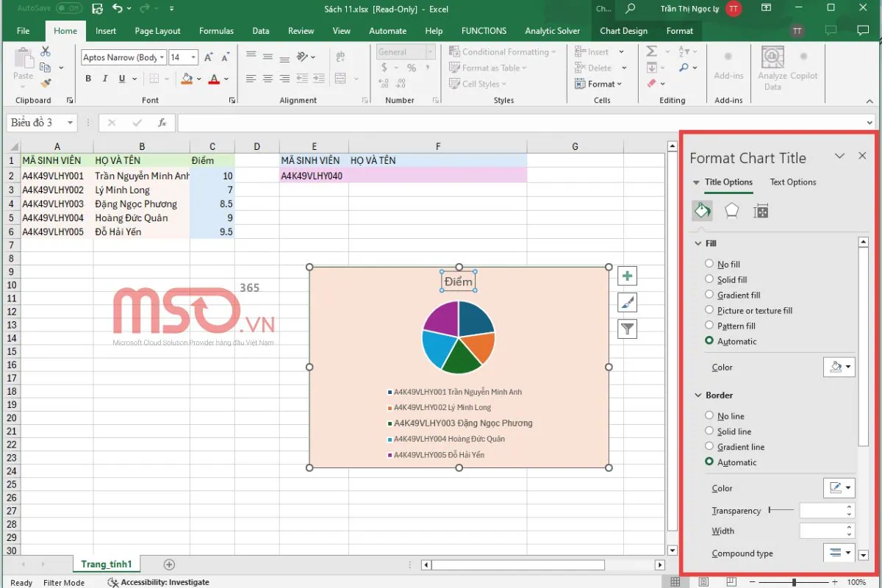Viewport: 882px width, 588px height.
Task: Open Text Options in Format Chart Title
Action: (792, 182)
